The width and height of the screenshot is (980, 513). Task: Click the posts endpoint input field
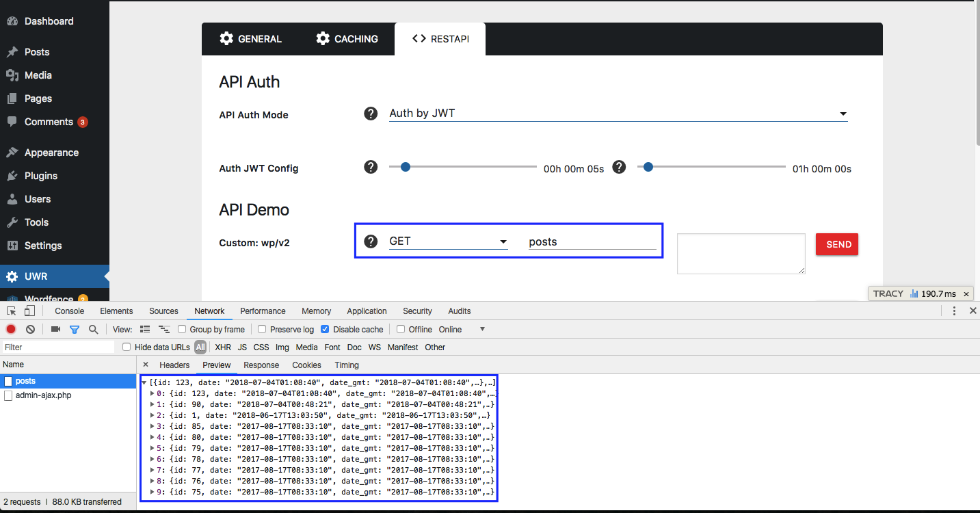[592, 241]
